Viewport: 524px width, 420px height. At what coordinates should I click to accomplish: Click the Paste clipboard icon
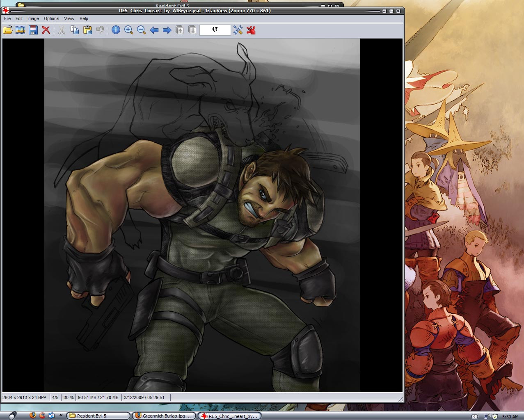(87, 30)
